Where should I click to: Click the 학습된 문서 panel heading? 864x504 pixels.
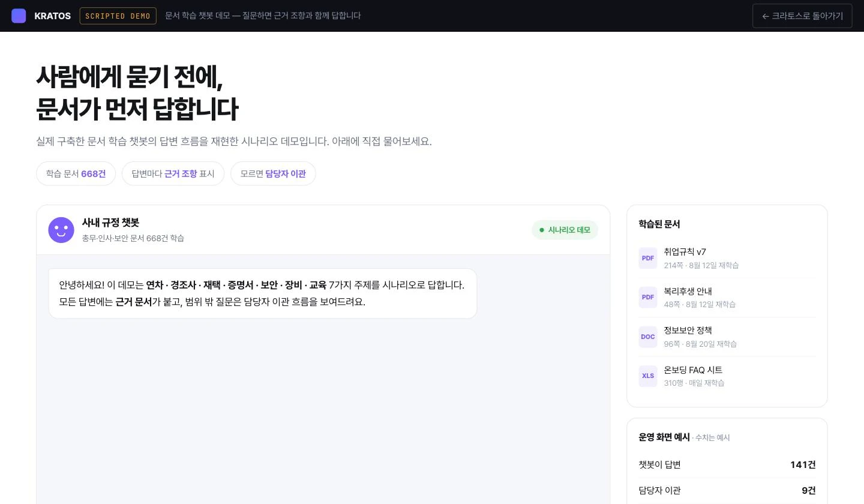pyautogui.click(x=659, y=224)
